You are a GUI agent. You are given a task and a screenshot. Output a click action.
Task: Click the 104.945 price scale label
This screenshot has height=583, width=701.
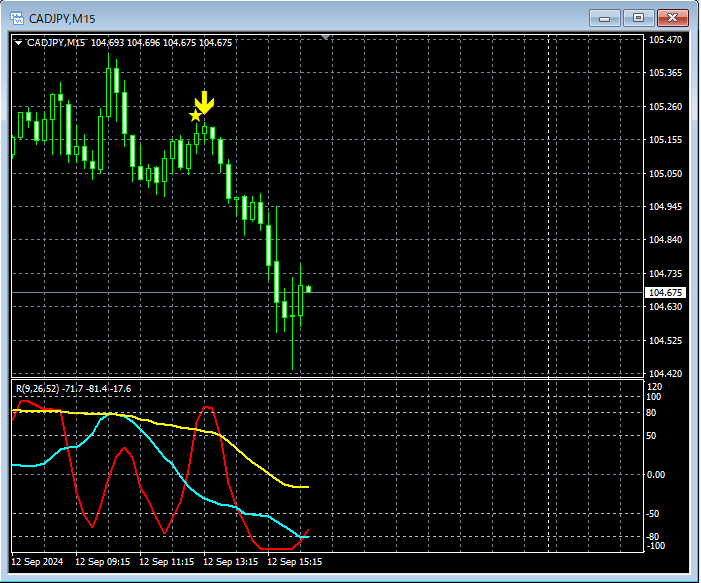tap(665, 207)
